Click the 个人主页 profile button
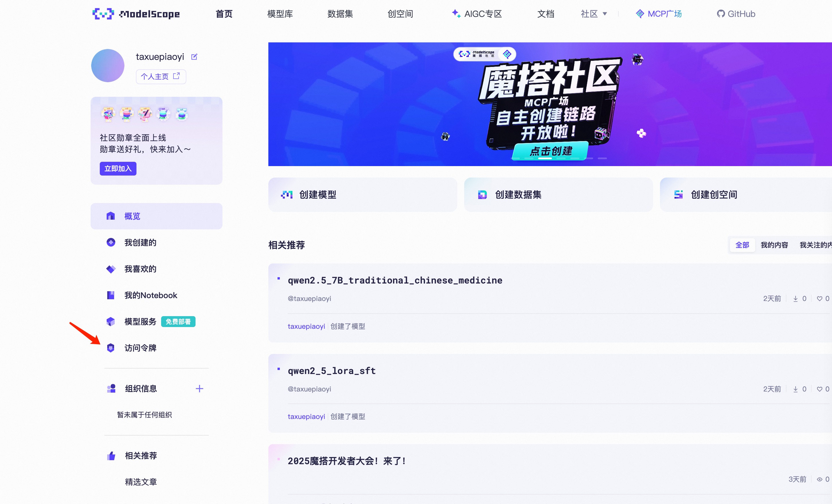Image resolution: width=832 pixels, height=504 pixels. click(161, 76)
